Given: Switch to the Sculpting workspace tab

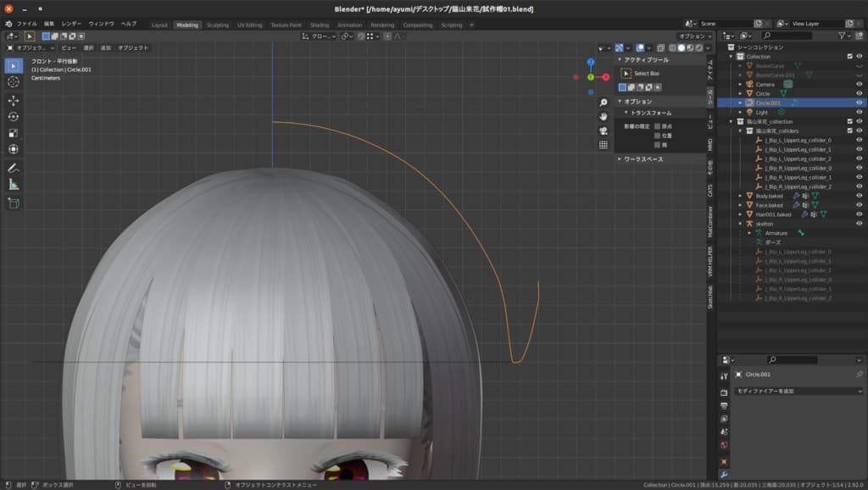Looking at the screenshot, I should click(218, 25).
